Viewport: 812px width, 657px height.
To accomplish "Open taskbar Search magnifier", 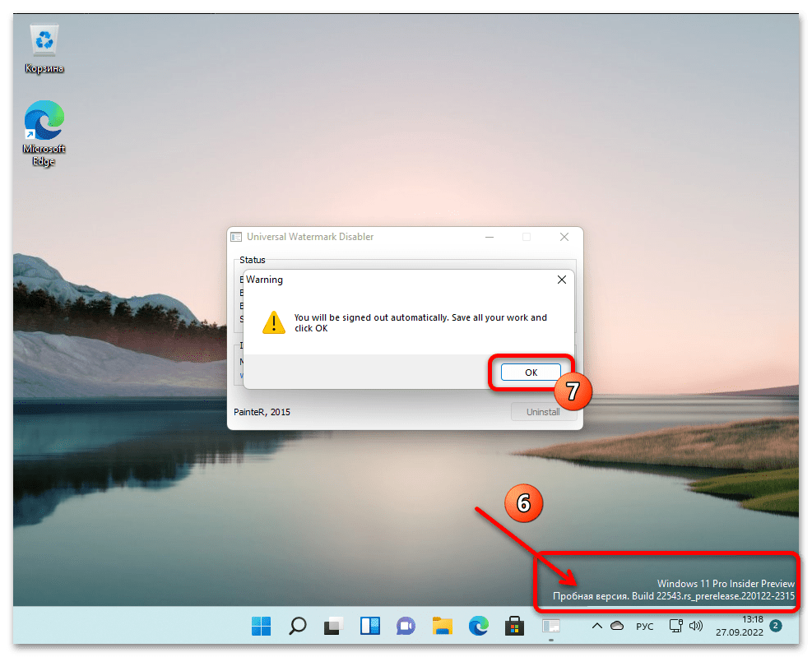I will pyautogui.click(x=297, y=626).
